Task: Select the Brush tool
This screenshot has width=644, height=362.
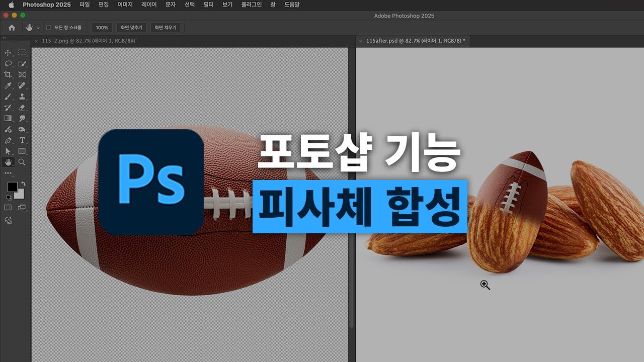Action: click(8, 97)
